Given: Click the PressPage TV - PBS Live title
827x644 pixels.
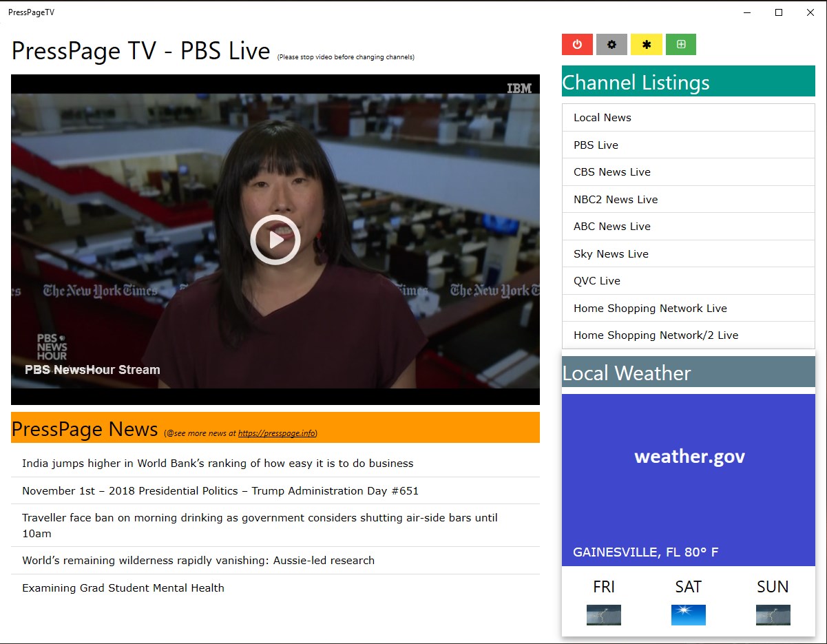Looking at the screenshot, I should coord(140,51).
